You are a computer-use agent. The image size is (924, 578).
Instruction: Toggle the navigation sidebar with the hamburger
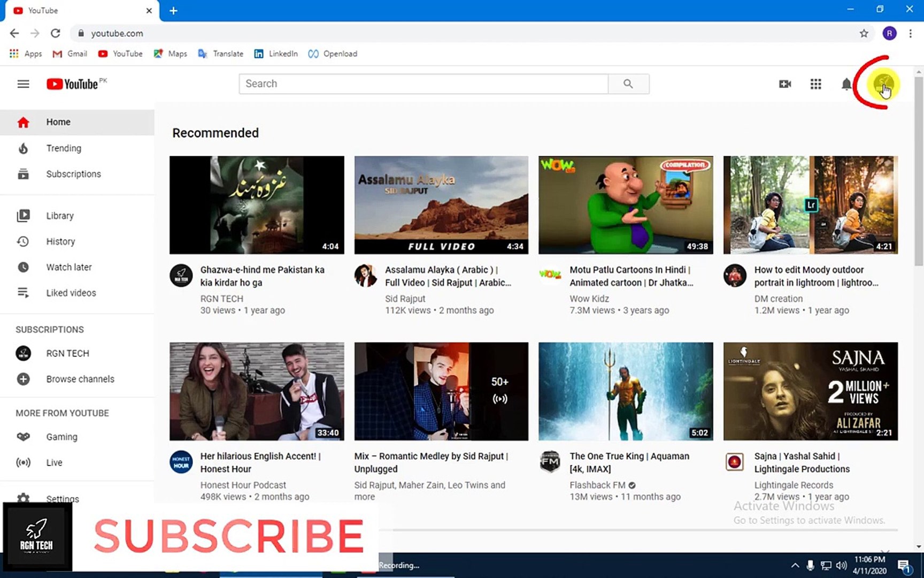tap(23, 84)
